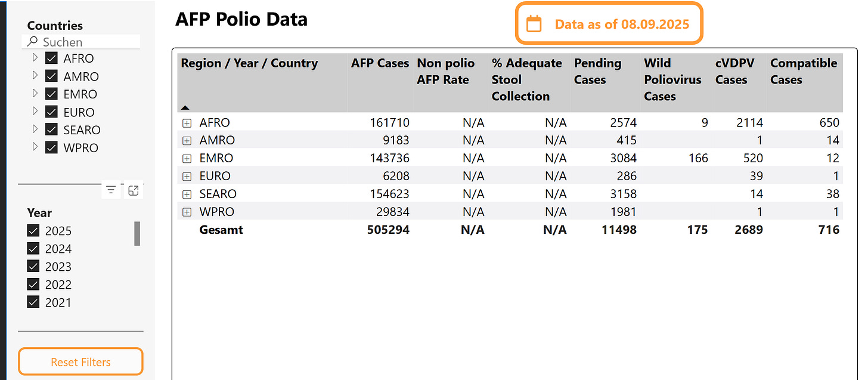The height and width of the screenshot is (380, 868).
Task: Click search magnifier icon in Countries slicer
Action: point(33,42)
